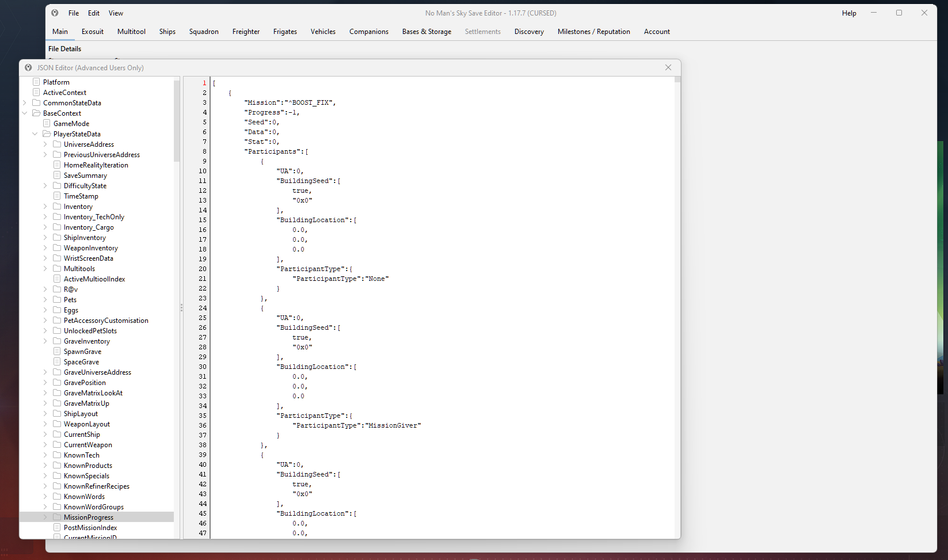Click the KnownWords folder icon

click(57, 496)
